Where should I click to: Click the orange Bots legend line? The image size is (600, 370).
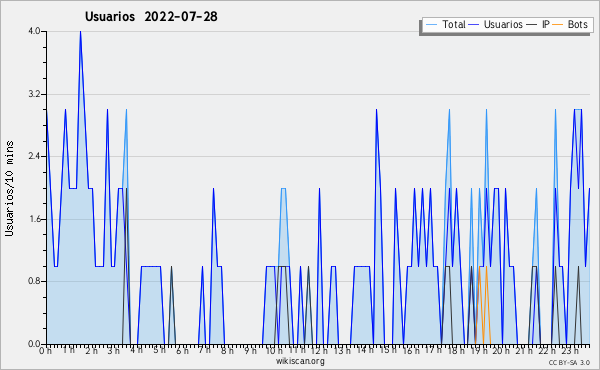pyautogui.click(x=558, y=25)
